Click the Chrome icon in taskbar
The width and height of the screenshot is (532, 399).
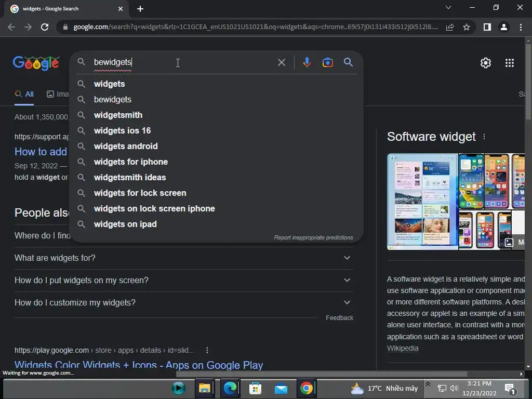tap(306, 388)
